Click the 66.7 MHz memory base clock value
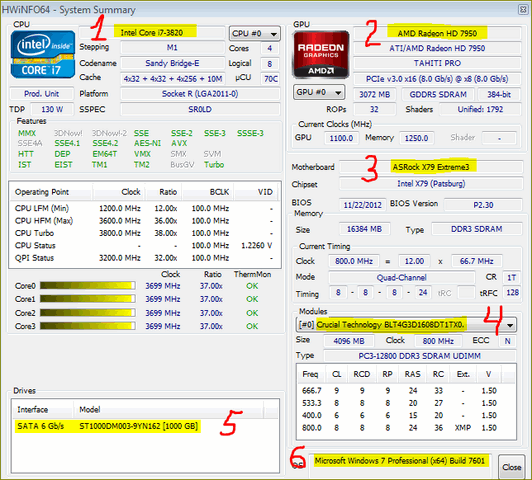The image size is (532, 480). (x=476, y=261)
